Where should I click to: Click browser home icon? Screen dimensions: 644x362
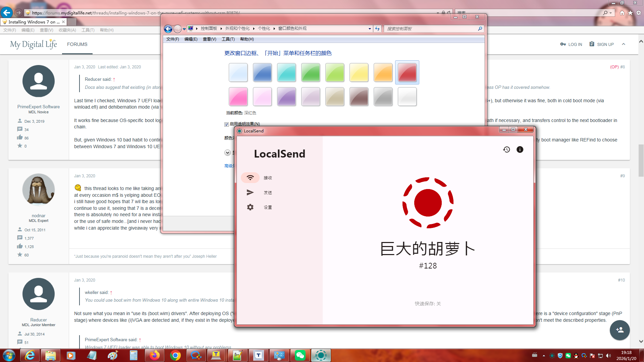coord(622,13)
